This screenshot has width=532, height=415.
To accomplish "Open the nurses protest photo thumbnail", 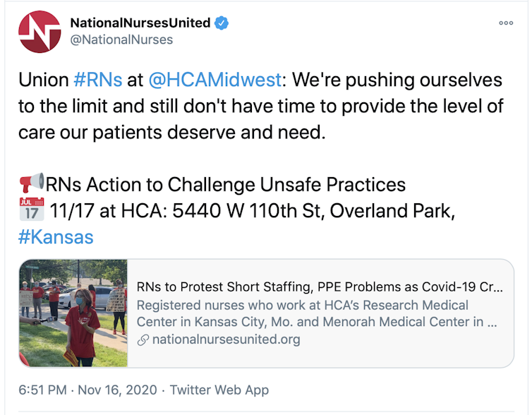I will point(73,313).
